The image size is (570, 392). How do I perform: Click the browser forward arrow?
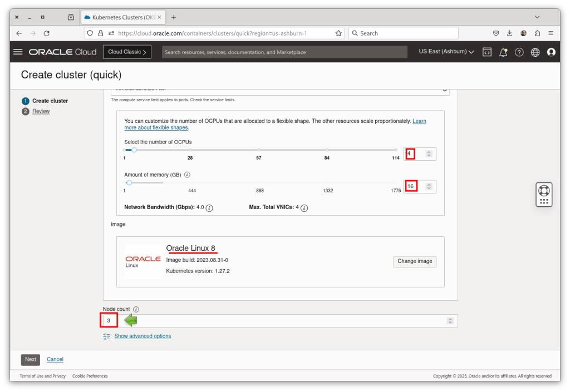(33, 33)
